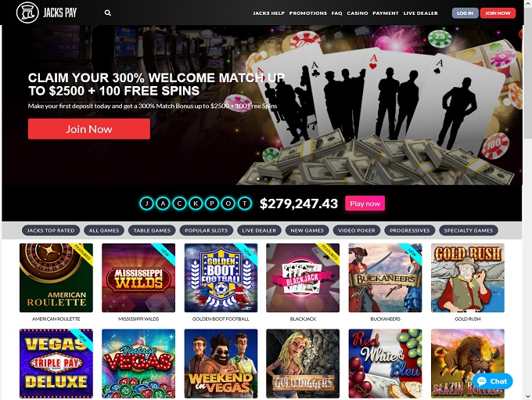Click the pink Play now jackpot button
This screenshot has width=532, height=400.
coord(365,204)
